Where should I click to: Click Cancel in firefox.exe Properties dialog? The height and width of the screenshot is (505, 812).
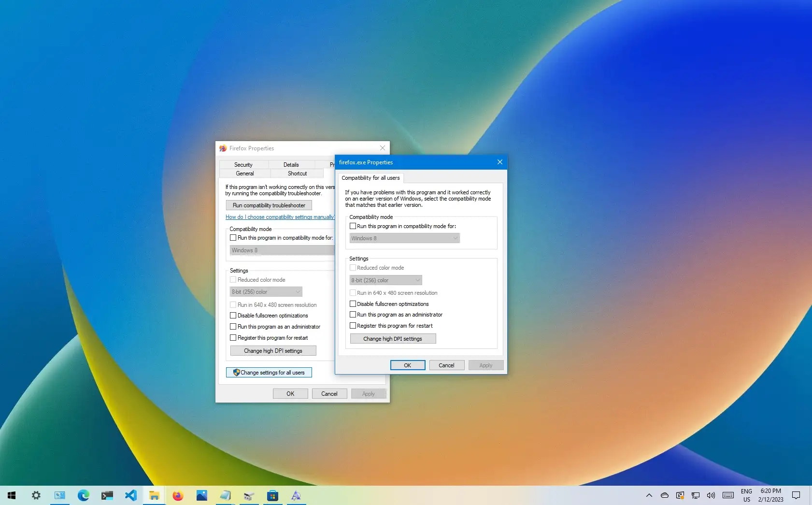pos(447,365)
